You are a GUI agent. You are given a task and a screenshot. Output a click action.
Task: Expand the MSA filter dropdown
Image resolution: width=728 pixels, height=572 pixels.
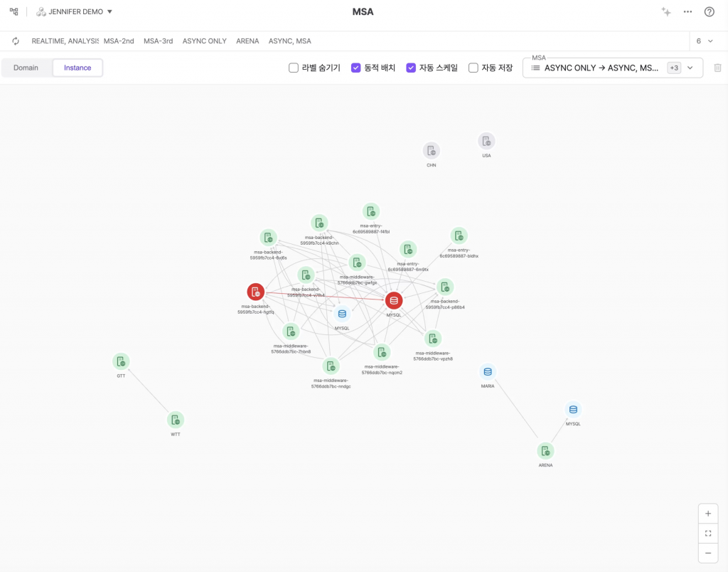[689, 68]
